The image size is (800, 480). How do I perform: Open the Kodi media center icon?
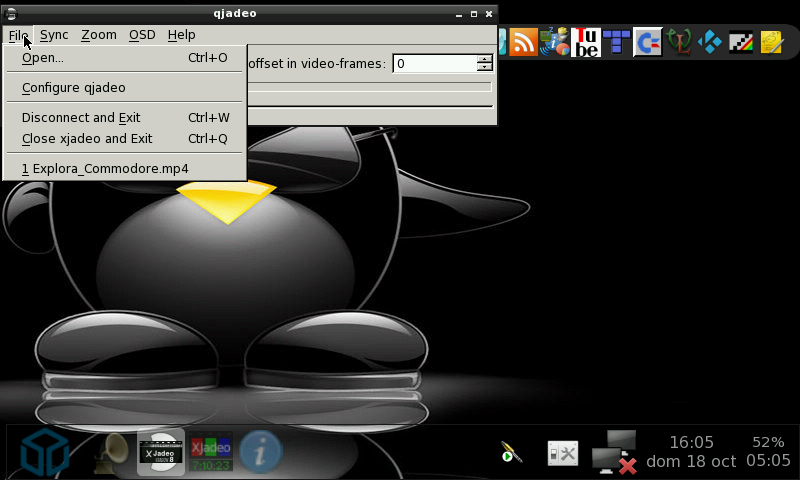pos(710,42)
